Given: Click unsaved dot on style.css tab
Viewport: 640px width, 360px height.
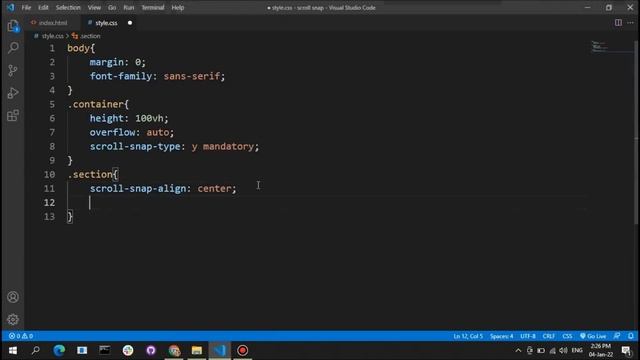Looking at the screenshot, I should click(130, 23).
